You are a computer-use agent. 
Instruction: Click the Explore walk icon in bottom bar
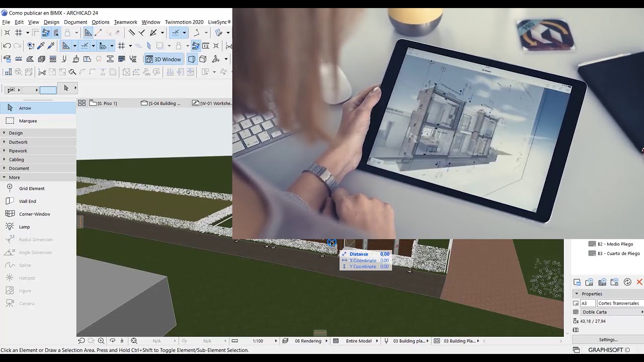122,341
